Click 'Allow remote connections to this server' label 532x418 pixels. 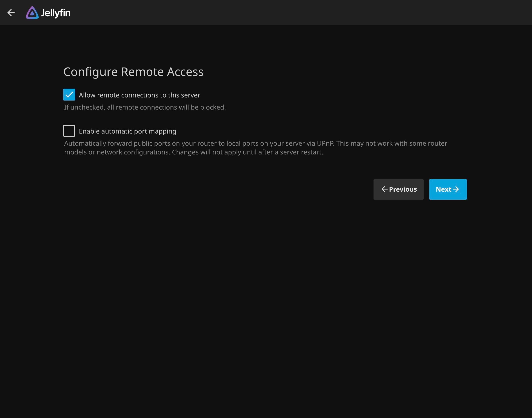click(139, 95)
